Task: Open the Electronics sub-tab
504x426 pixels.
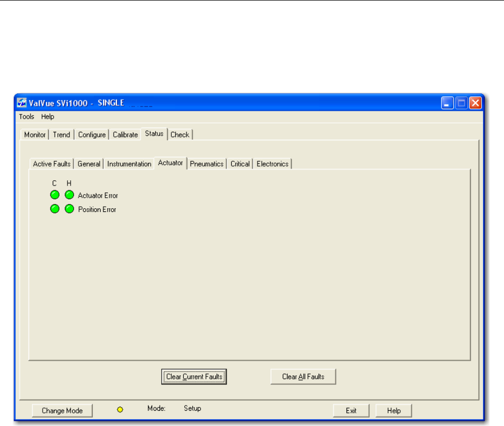Action: click(273, 164)
